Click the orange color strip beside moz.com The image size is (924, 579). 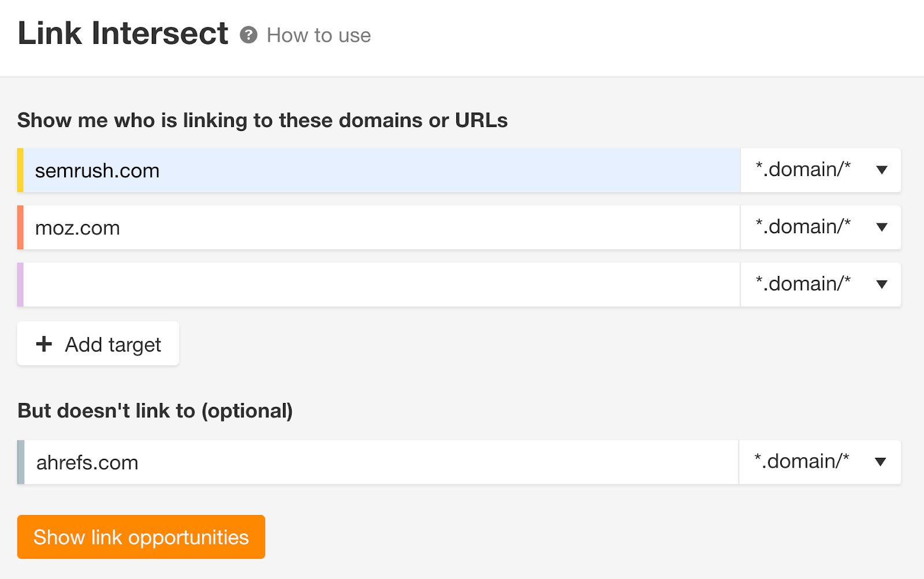(x=21, y=227)
